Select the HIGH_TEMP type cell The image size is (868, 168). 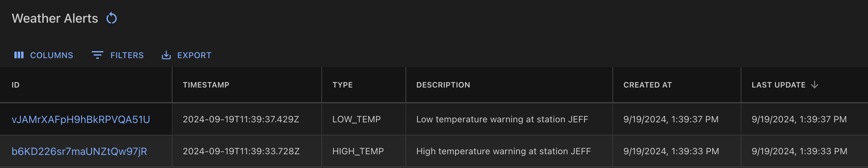tap(358, 151)
